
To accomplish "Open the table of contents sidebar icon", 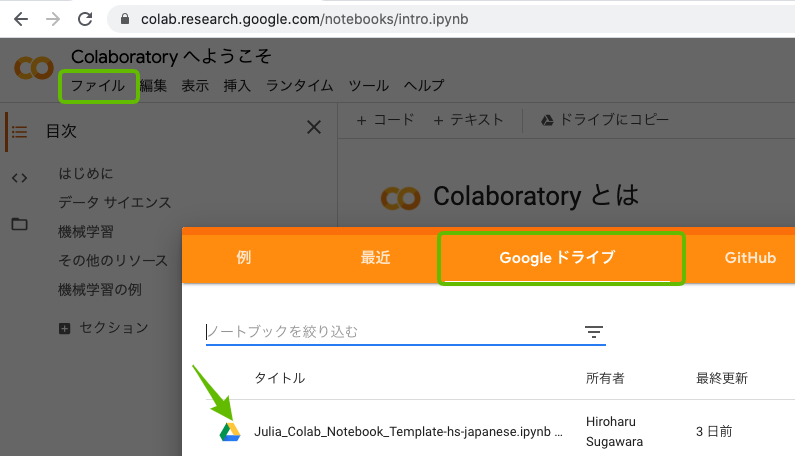I will pos(19,132).
